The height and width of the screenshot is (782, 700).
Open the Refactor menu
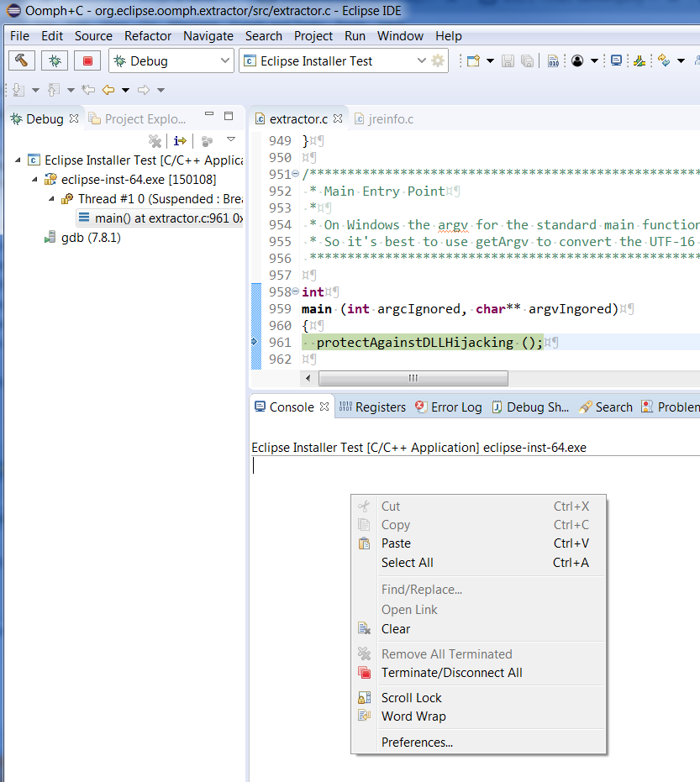(x=148, y=36)
